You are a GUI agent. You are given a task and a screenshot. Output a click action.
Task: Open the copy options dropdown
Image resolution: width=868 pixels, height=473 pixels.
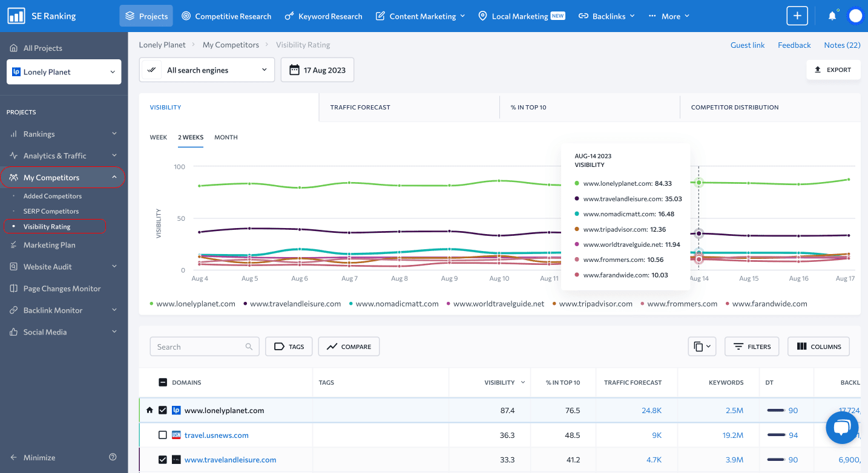click(702, 347)
